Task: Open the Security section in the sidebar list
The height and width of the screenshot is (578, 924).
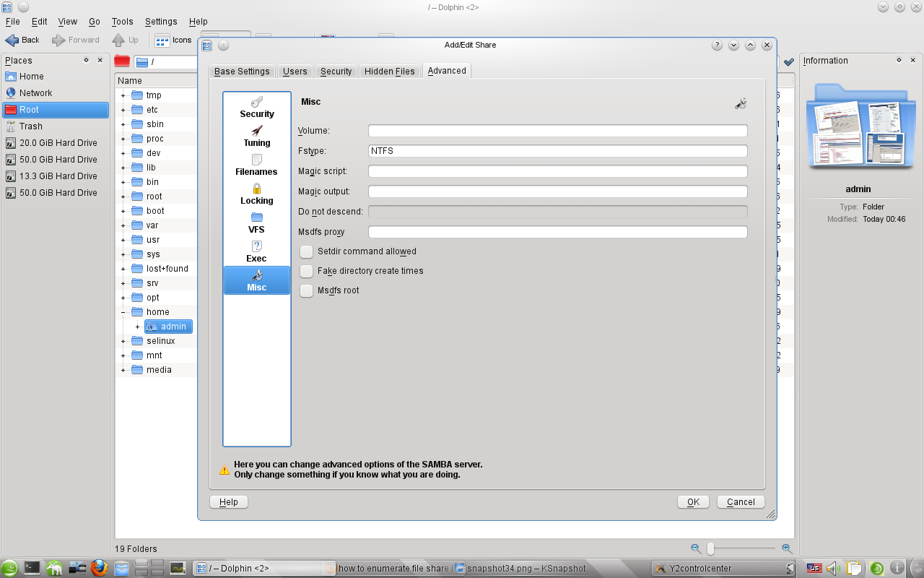Action: [257, 107]
